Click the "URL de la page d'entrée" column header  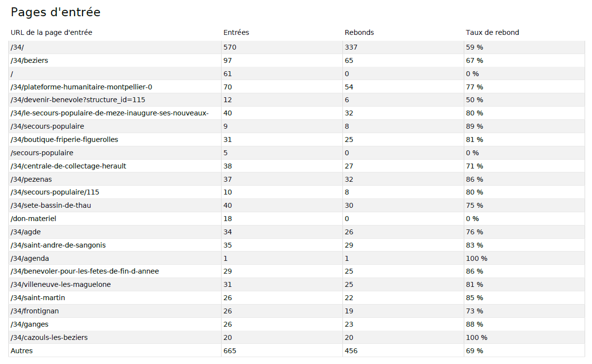pos(52,32)
